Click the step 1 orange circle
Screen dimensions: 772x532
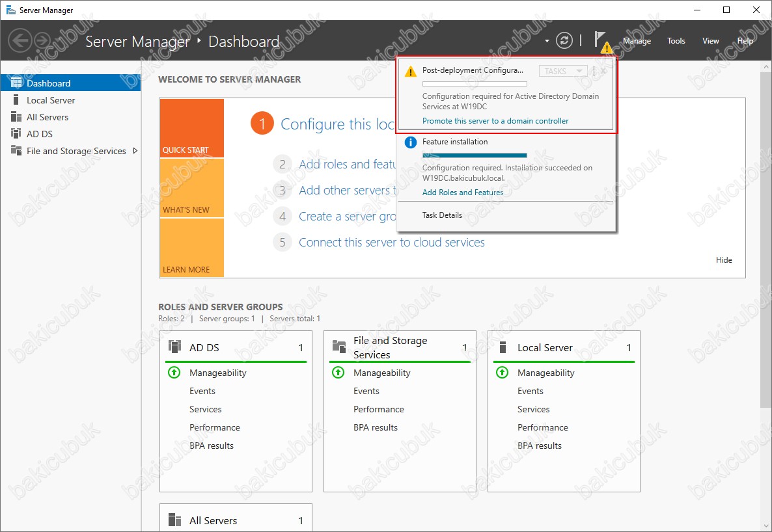[262, 124]
